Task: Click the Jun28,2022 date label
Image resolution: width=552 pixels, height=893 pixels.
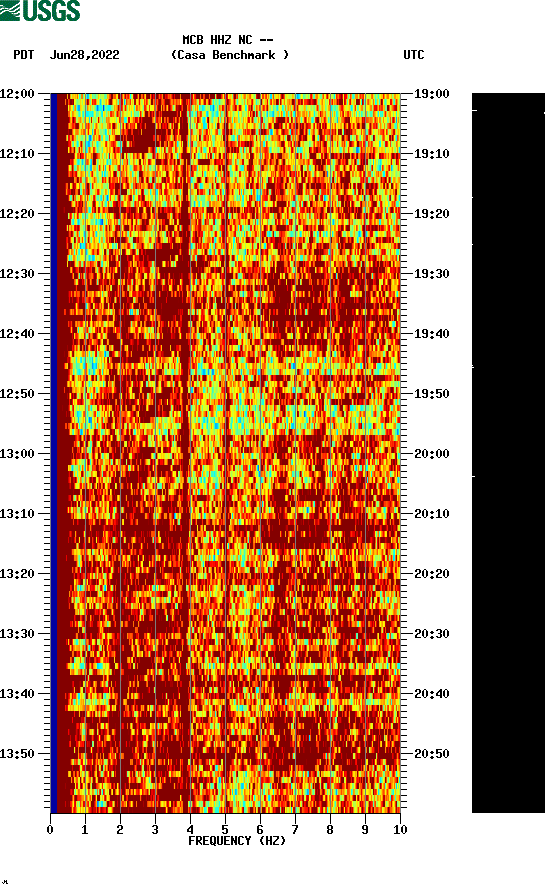Action: [85, 55]
